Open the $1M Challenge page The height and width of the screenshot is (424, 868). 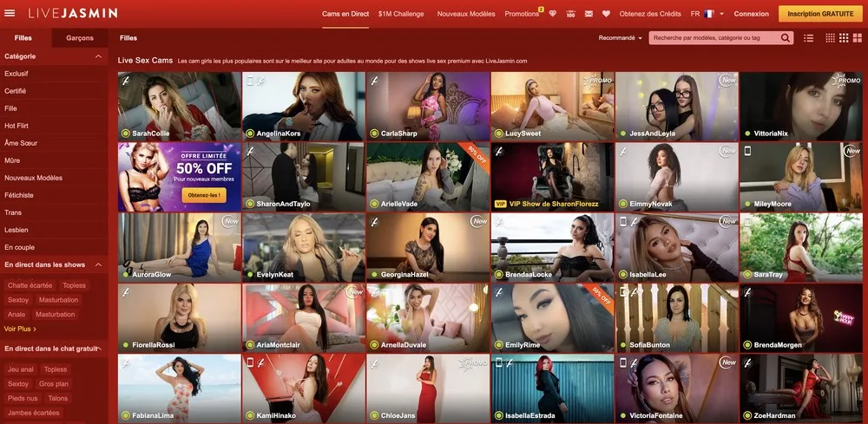[401, 14]
